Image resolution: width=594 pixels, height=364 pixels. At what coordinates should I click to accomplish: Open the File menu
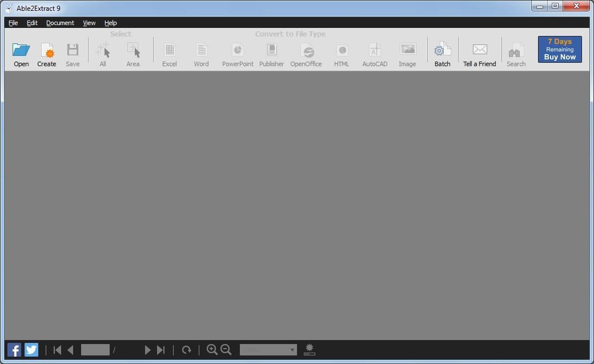tap(13, 23)
